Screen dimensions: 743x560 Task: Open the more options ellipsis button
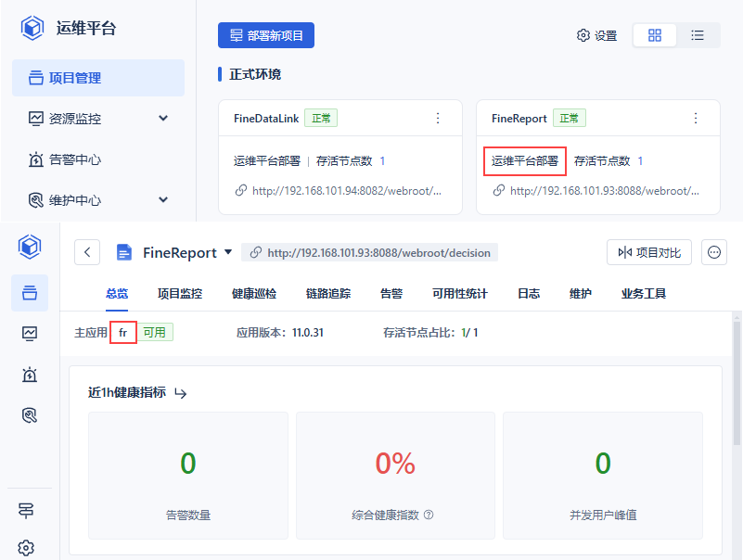(x=714, y=252)
